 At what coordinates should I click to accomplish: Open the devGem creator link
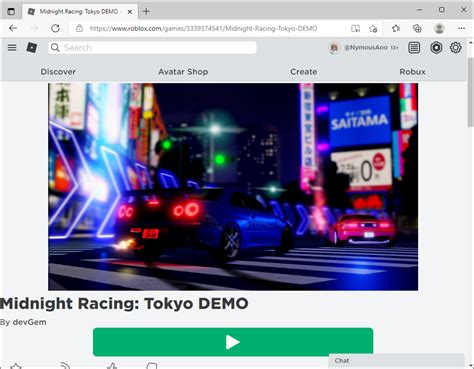pos(29,322)
